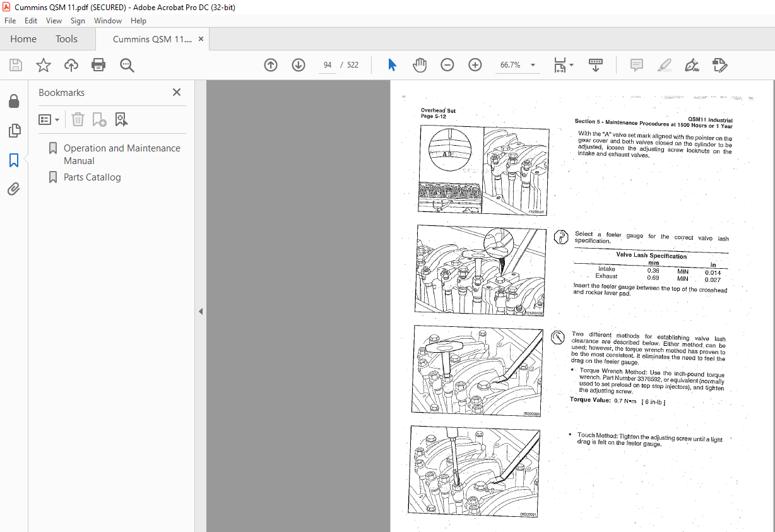This screenshot has height=532, width=775.
Task: Add a new bookmark
Action: pos(97,119)
